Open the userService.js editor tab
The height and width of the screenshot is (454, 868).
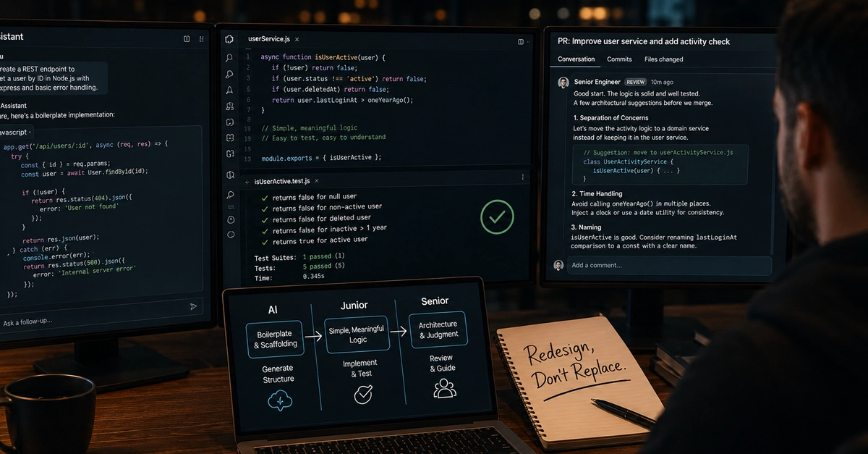[x=270, y=39]
